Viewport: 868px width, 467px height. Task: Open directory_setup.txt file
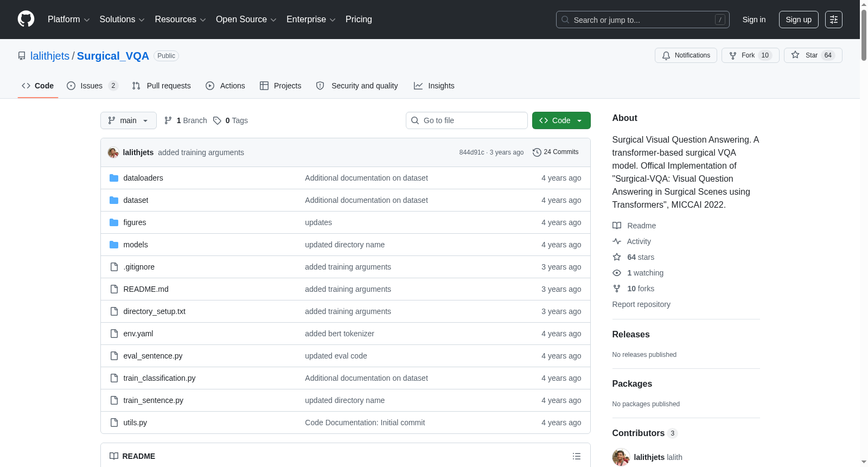pyautogui.click(x=155, y=311)
